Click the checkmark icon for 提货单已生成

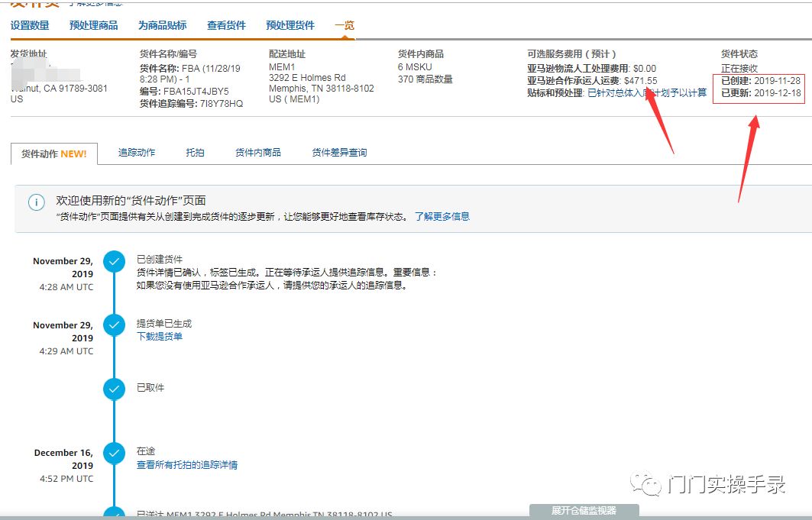pyautogui.click(x=114, y=325)
